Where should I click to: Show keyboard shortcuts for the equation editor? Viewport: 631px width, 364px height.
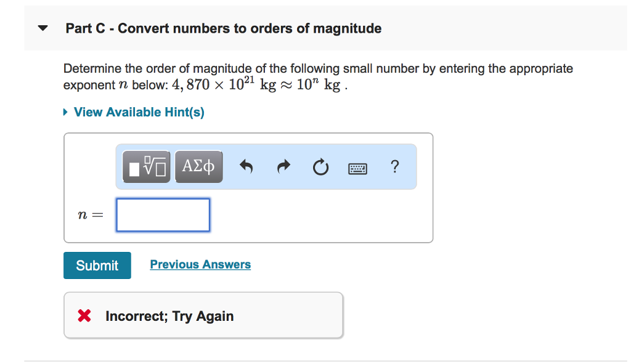357,168
